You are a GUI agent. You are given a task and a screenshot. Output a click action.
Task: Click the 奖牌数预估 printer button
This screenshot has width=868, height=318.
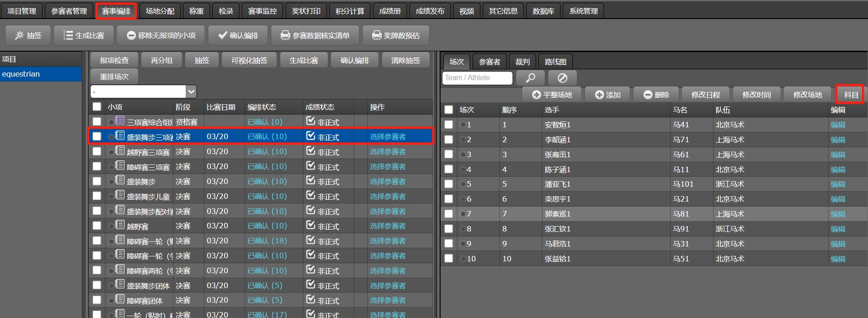(395, 35)
